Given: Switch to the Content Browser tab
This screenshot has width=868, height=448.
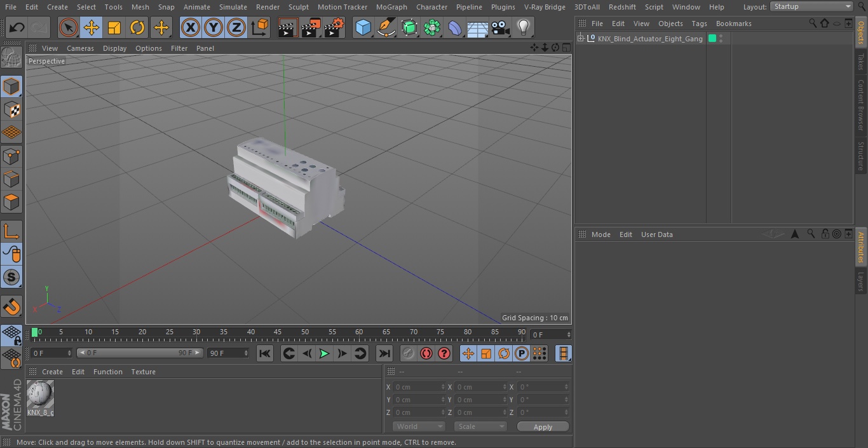Looking at the screenshot, I should (861, 105).
